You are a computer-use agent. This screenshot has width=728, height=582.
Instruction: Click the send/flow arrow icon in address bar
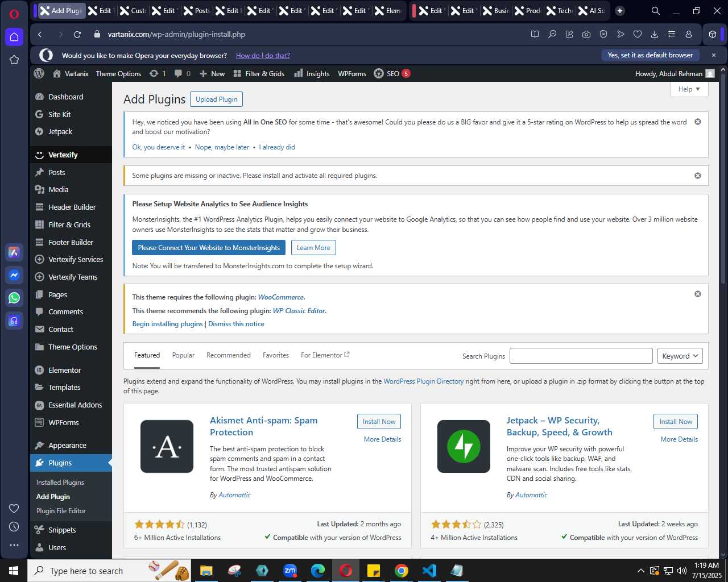(621, 34)
